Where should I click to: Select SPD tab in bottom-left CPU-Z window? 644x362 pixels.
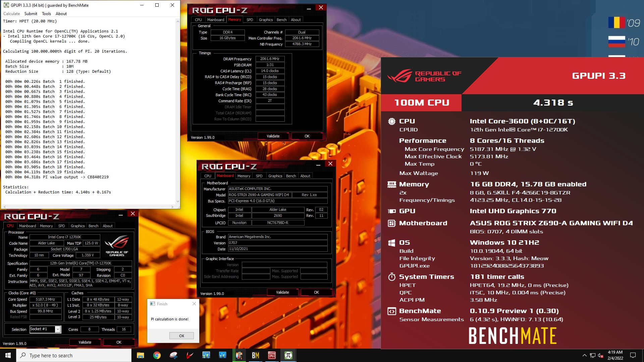point(62,226)
